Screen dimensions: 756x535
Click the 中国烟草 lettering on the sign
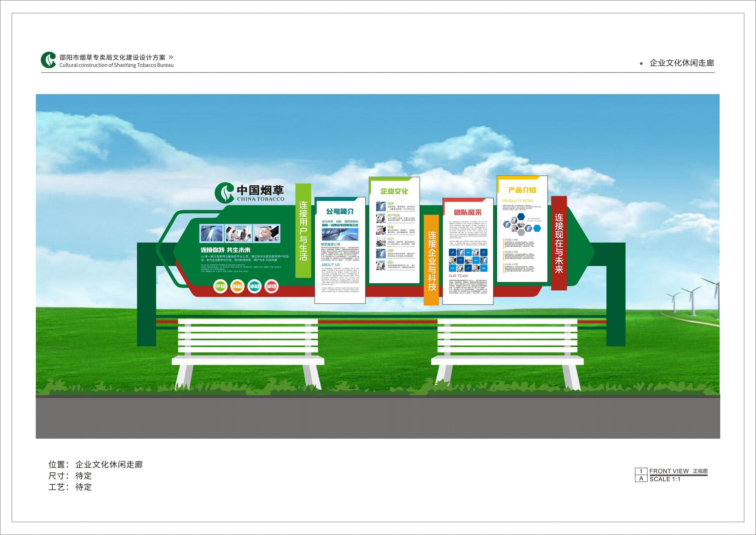pyautogui.click(x=260, y=190)
